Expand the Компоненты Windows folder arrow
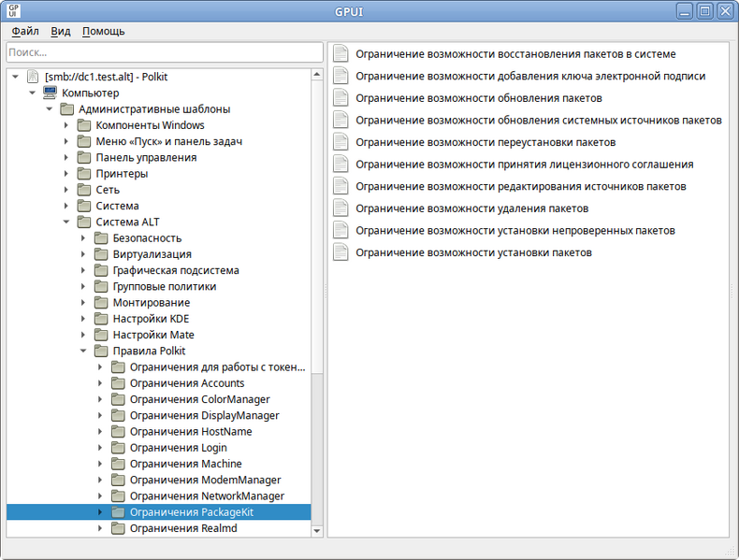Viewport: 739px width, 560px height. [x=66, y=125]
